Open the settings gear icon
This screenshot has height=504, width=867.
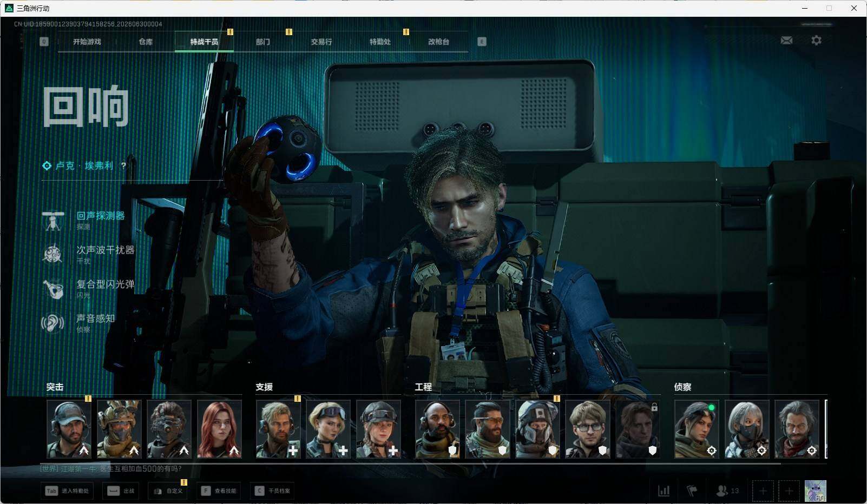tap(816, 41)
